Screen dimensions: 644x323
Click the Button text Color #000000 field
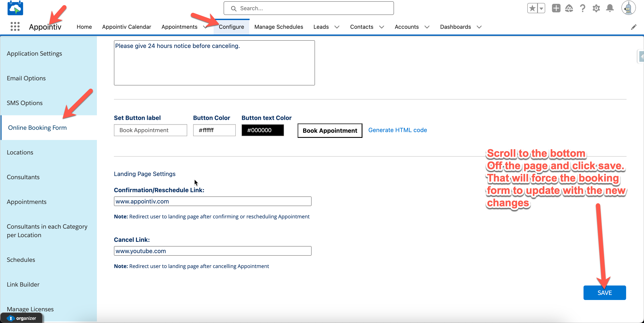(x=263, y=130)
